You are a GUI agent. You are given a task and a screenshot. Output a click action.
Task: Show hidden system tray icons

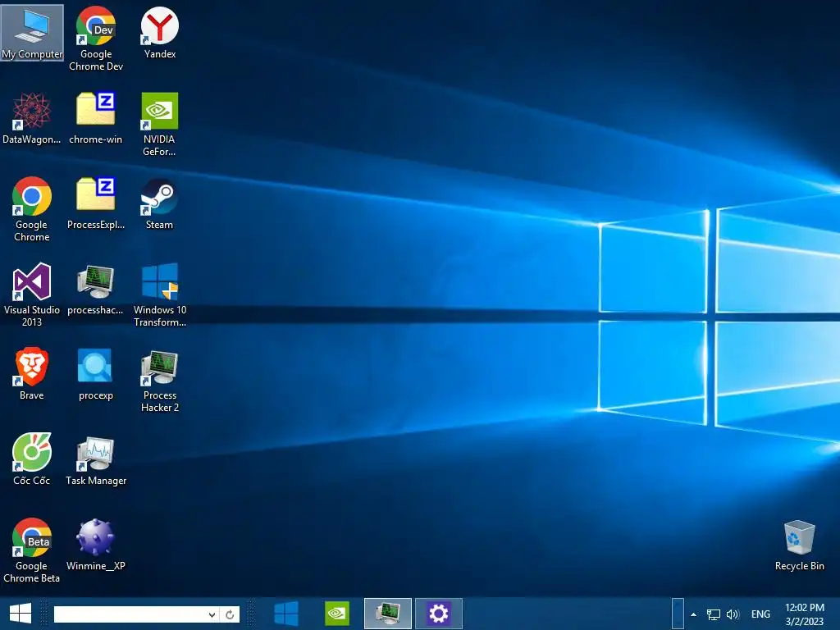tap(693, 614)
